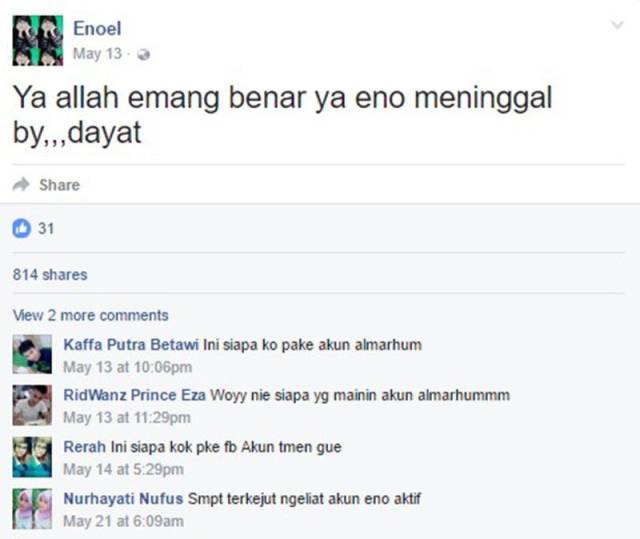This screenshot has height=539, width=640.
Task: Open Kaffa Putra Betawi's profile name
Action: point(131,345)
